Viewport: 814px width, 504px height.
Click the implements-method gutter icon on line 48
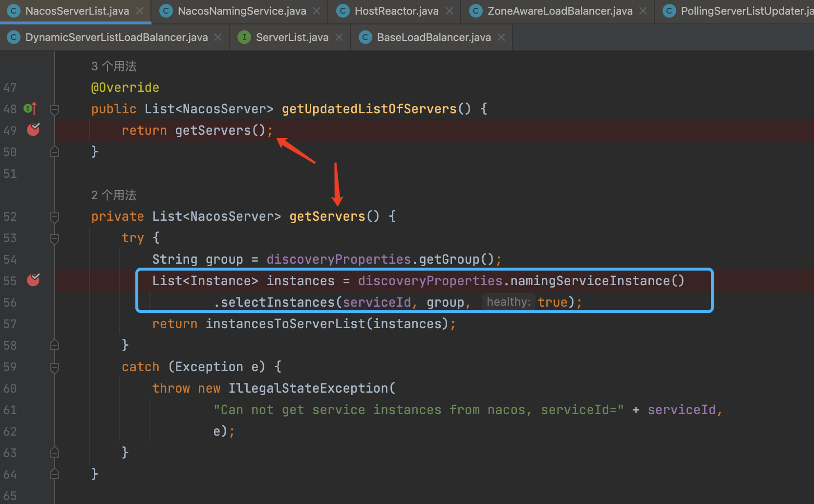30,108
